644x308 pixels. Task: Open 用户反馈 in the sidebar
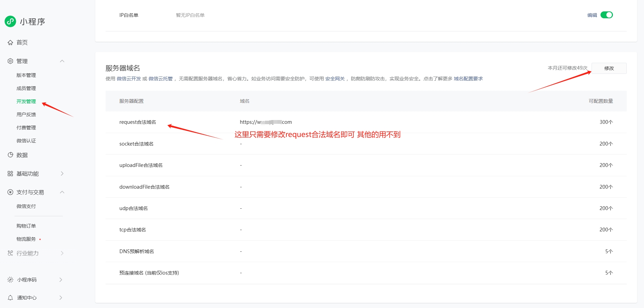[x=26, y=115]
